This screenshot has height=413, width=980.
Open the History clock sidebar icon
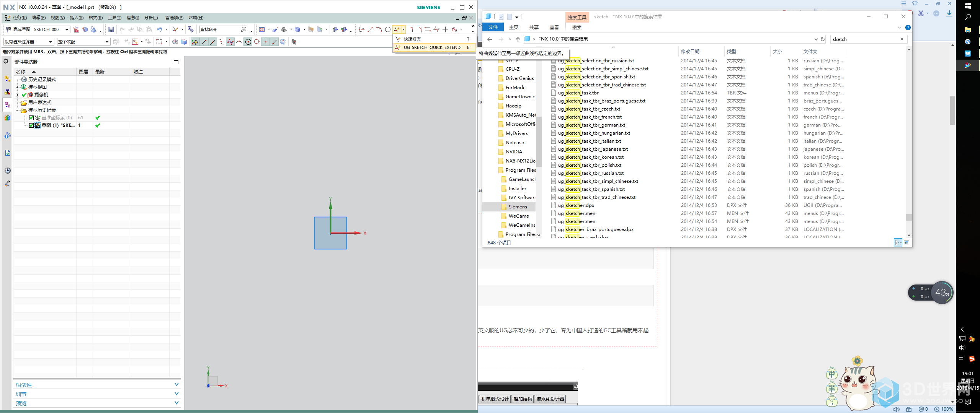pos(7,171)
